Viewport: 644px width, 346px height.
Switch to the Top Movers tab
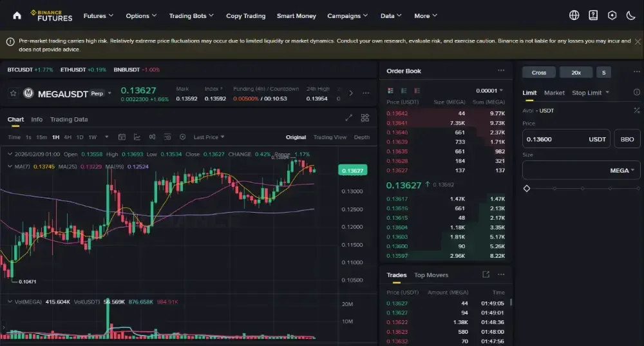tap(431, 275)
